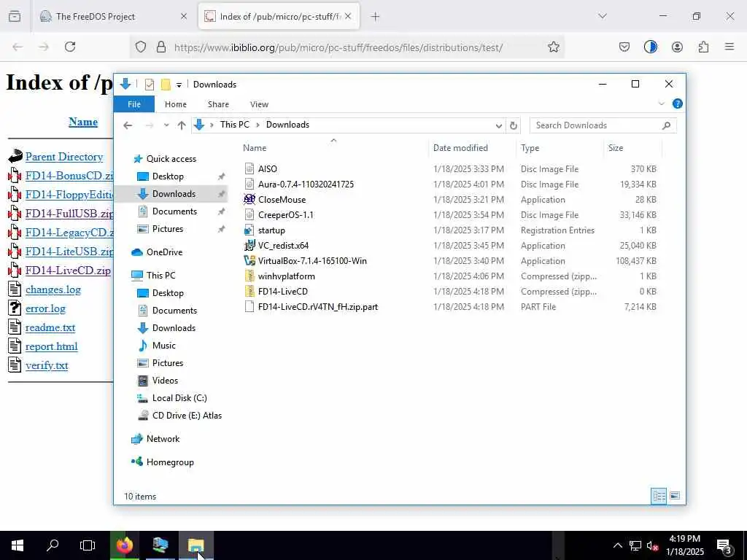Viewport: 747px width, 560px height.
Task: Open Firefox application menu
Action: [x=729, y=47]
